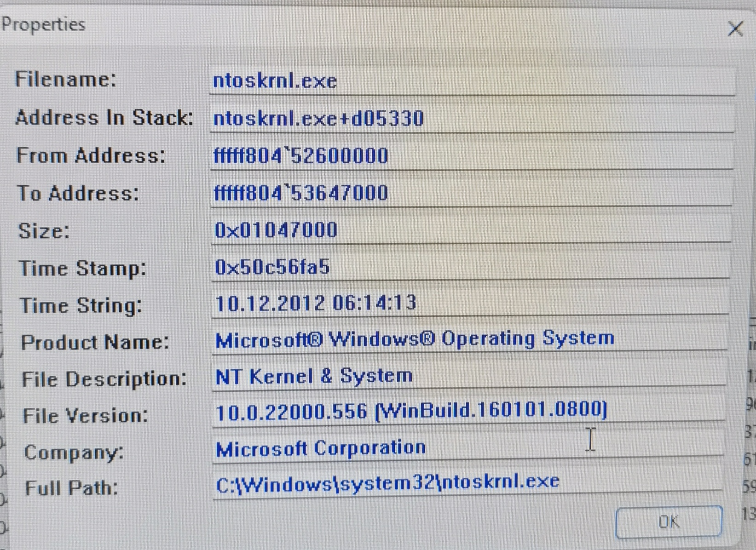Click the Full Path field
Viewport: 756px width, 550px height.
[467, 483]
